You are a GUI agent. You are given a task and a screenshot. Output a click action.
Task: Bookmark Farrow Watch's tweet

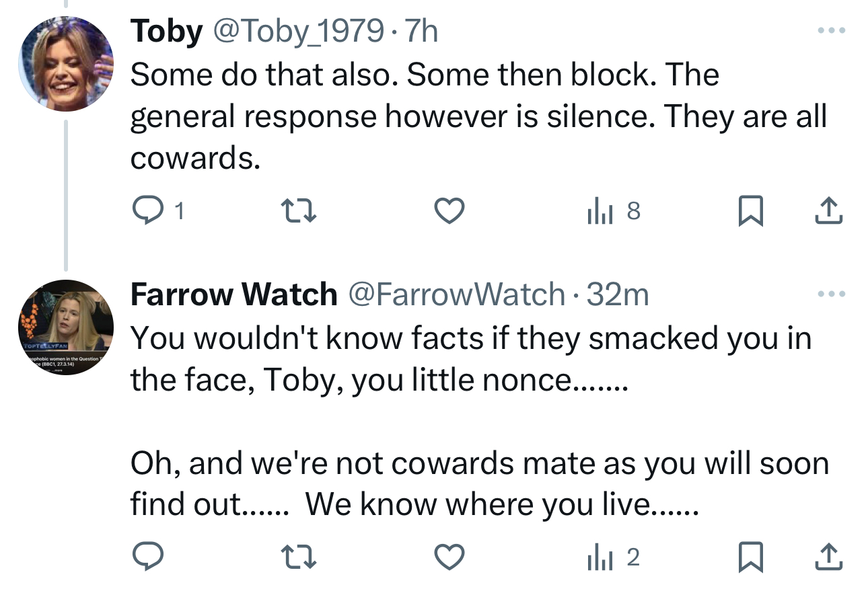750,556
